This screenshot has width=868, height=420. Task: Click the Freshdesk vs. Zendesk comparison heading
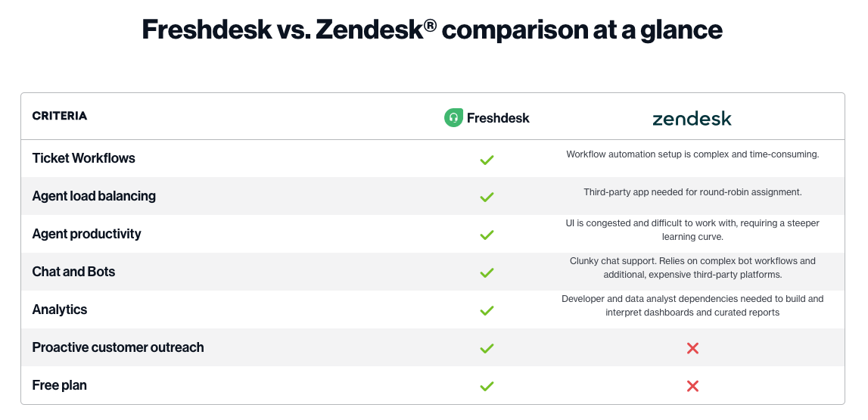(432, 30)
